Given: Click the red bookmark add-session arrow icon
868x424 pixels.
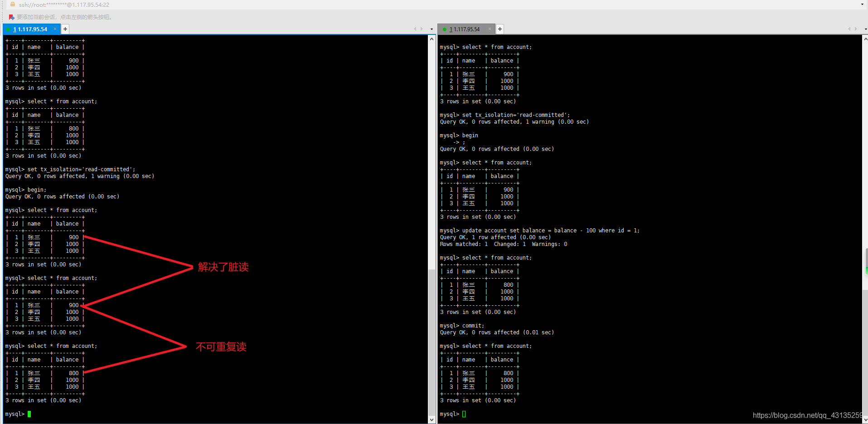Looking at the screenshot, I should tap(12, 17).
